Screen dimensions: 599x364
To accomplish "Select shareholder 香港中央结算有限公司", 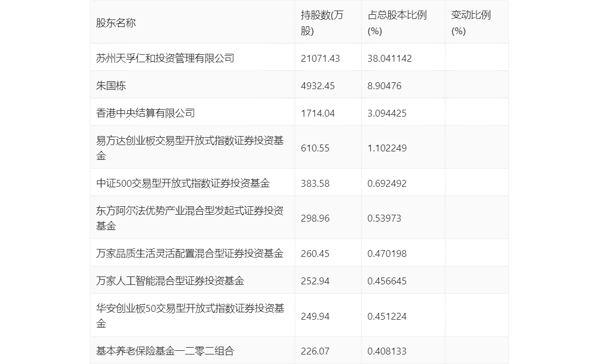I will [x=146, y=113].
